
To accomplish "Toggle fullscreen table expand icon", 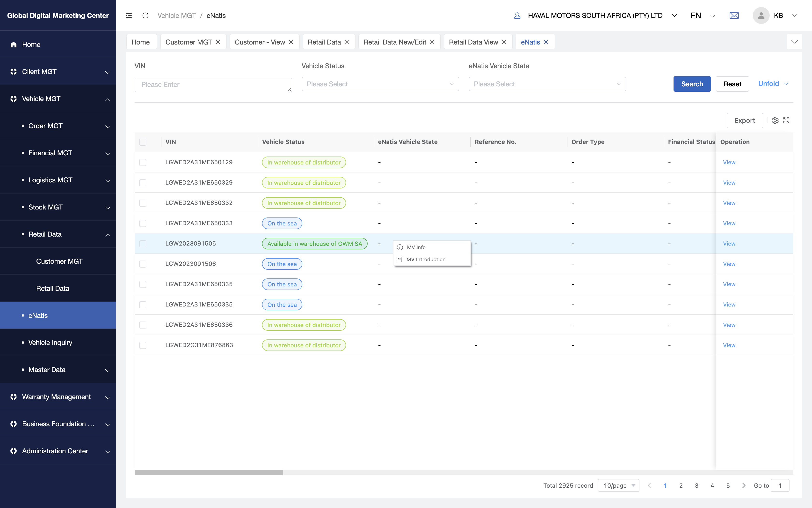I will coord(786,120).
